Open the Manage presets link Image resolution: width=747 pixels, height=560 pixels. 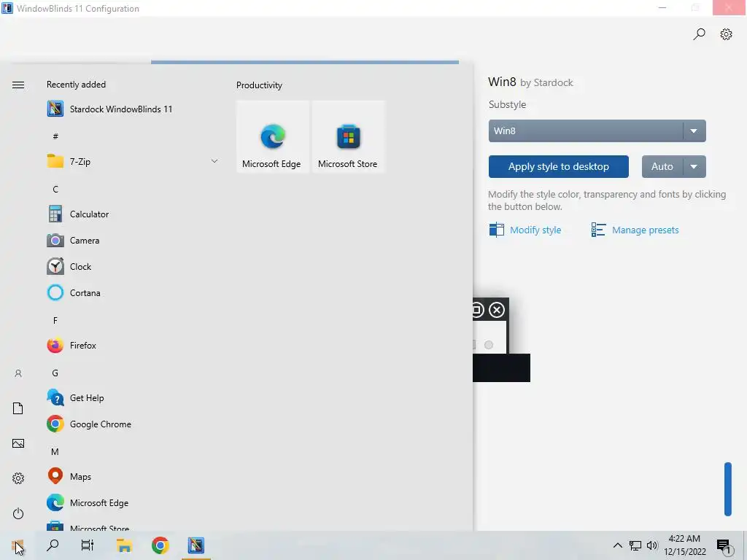click(635, 230)
